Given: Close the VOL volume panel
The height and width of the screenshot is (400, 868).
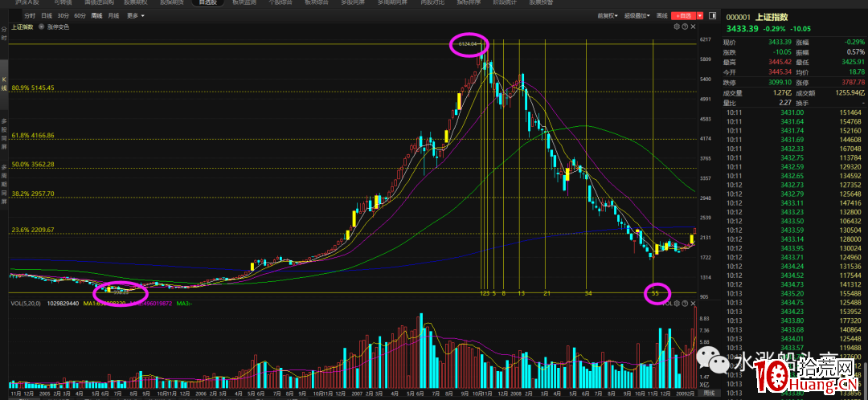Looking at the screenshot, I should tap(693, 303).
